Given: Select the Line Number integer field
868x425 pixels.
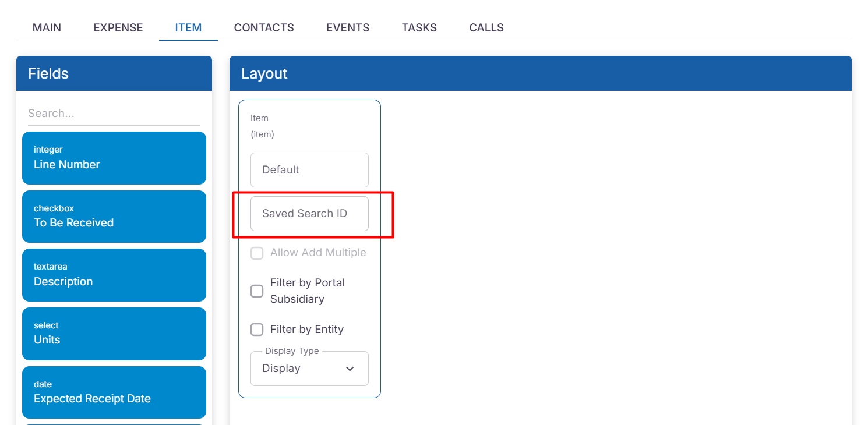Looking at the screenshot, I should pyautogui.click(x=114, y=158).
